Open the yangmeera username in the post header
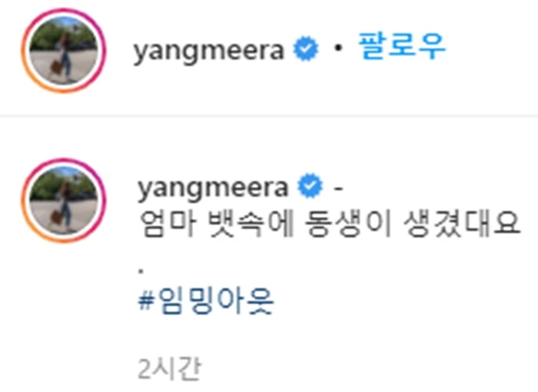538x392 pixels. [209, 51]
